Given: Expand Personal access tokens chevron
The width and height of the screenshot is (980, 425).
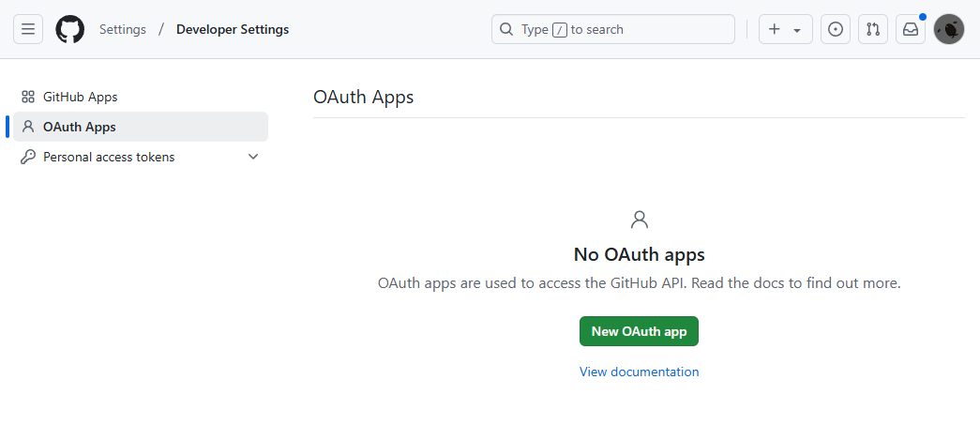Looking at the screenshot, I should tap(253, 157).
